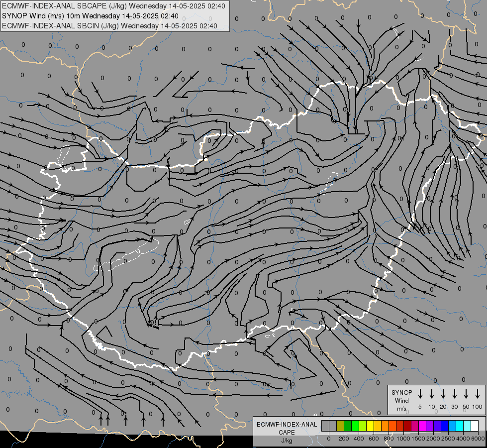Pick the sky blue swatch after 2500 tick
The width and height of the screenshot is (487, 448).
(453, 426)
